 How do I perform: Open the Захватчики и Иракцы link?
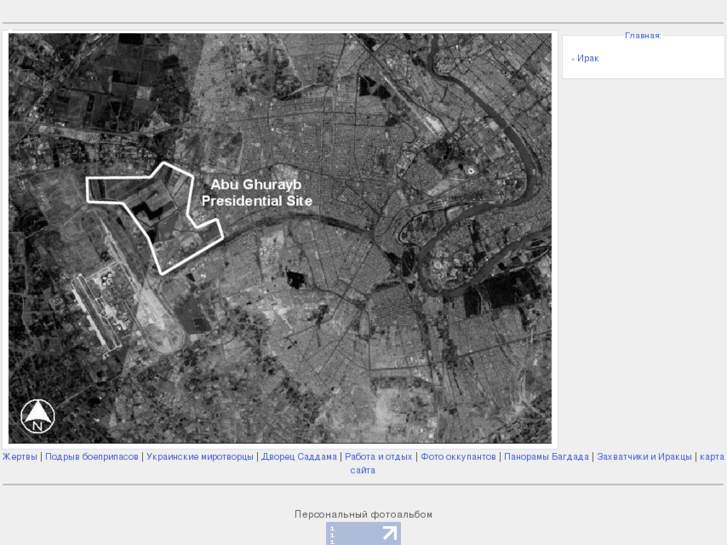point(644,457)
